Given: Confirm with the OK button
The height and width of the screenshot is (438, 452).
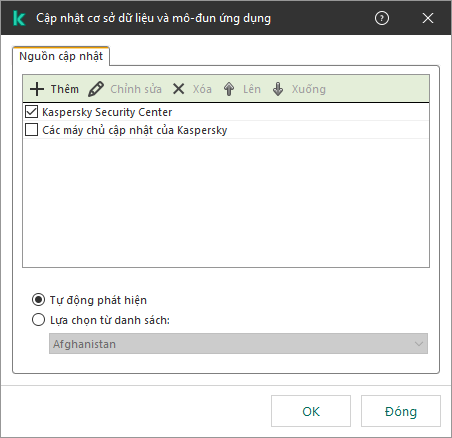Looking at the screenshot, I should pyautogui.click(x=311, y=411).
